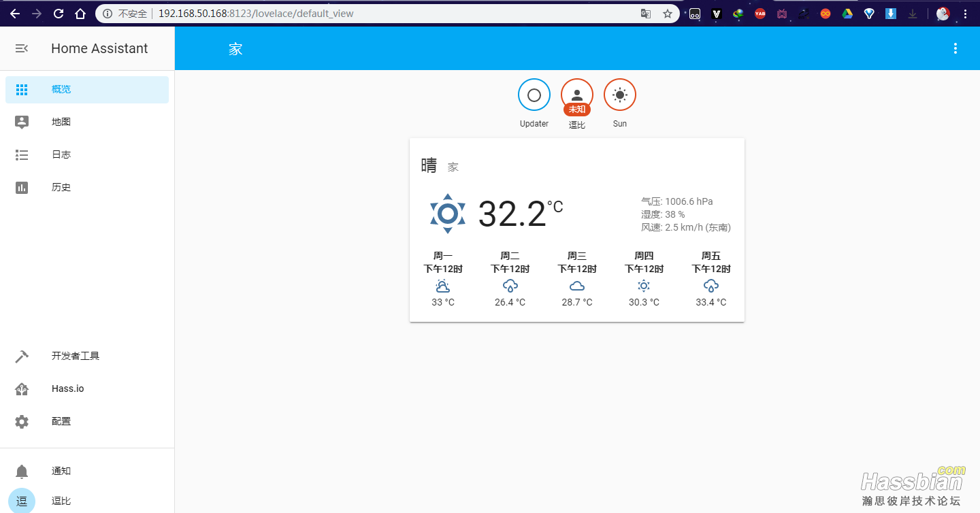980x513 pixels.
Task: Click the 周四 sunny forecast icon
Action: pos(644,286)
